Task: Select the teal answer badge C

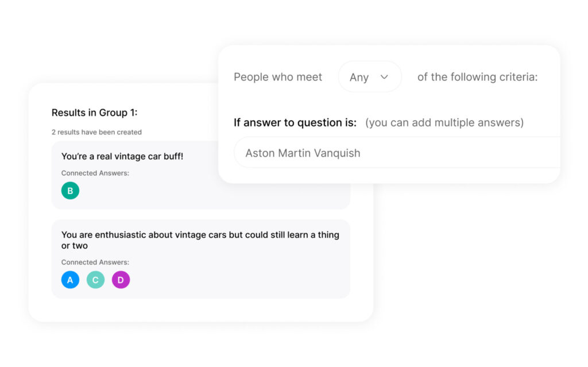Action: (95, 280)
